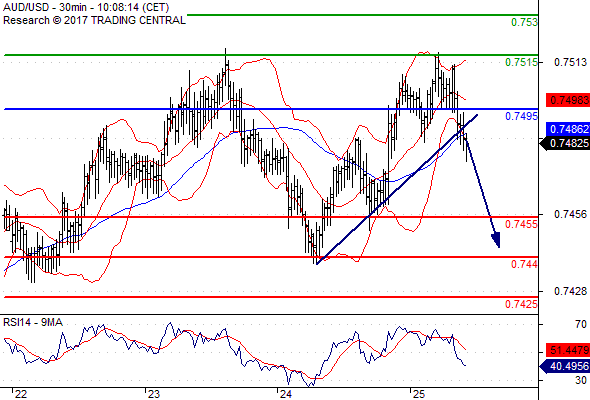Click the RSI 30 level label
The width and height of the screenshot is (590, 400).
click(x=581, y=380)
